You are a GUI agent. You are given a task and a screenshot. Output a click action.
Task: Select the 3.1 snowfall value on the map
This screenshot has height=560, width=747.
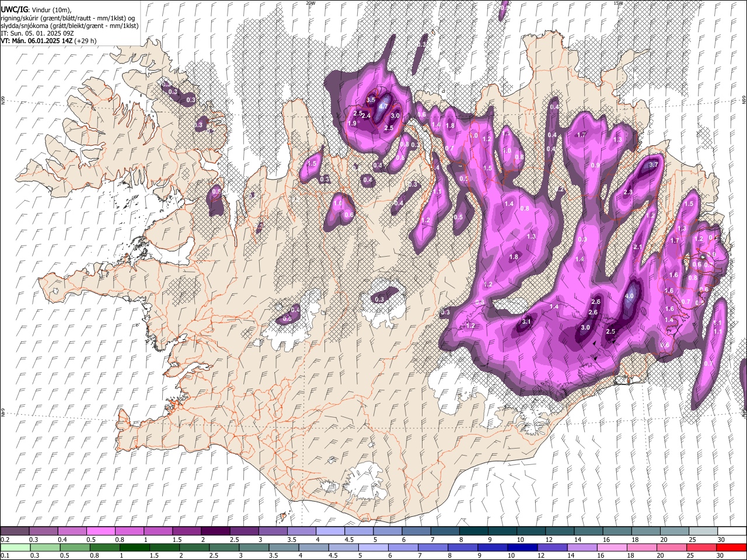tap(527, 321)
